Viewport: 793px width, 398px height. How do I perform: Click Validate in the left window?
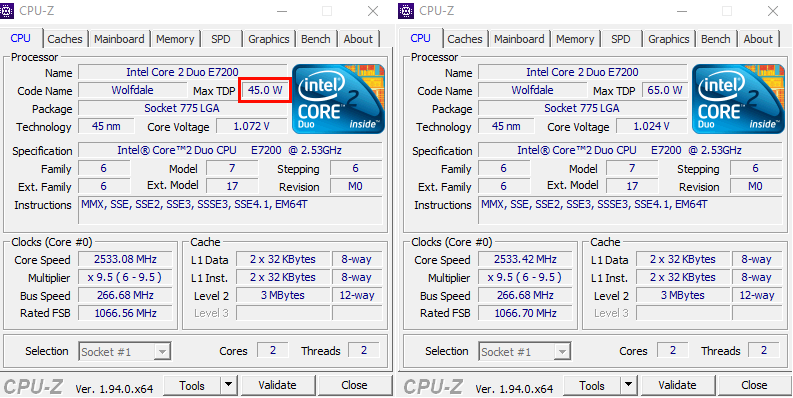click(x=277, y=386)
